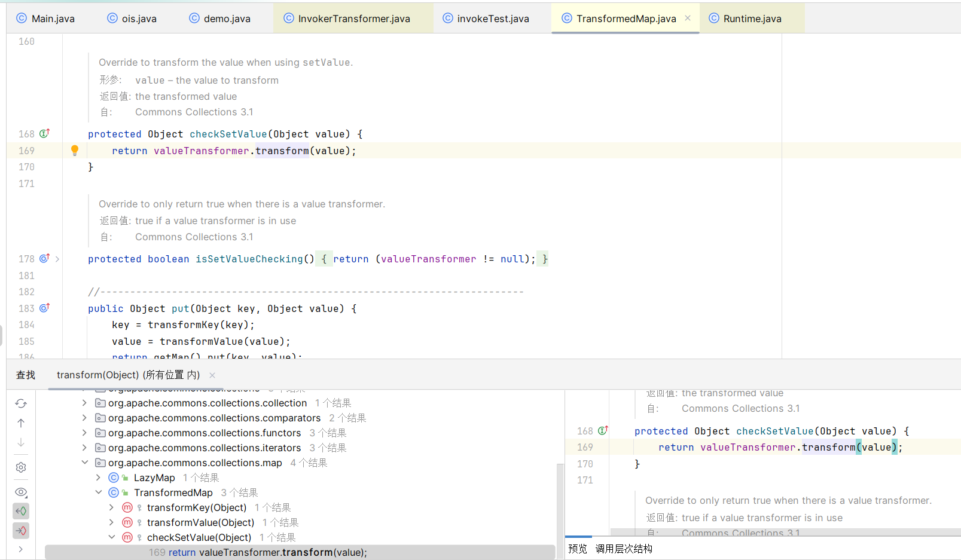The image size is (961, 560).
Task: Click the lightbulb intention icon on line 169
Action: [75, 151]
